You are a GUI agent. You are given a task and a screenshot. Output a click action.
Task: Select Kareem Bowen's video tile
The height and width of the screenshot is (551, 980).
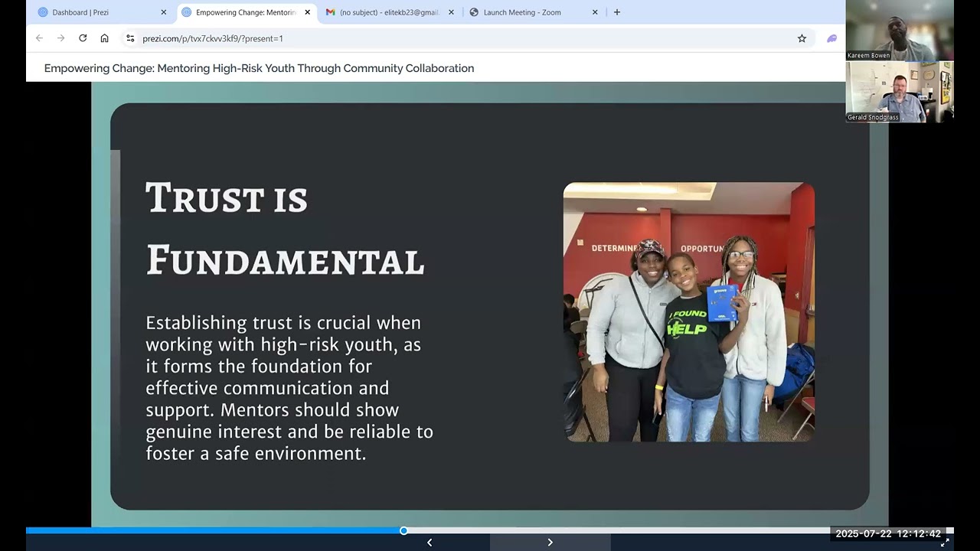click(x=900, y=31)
